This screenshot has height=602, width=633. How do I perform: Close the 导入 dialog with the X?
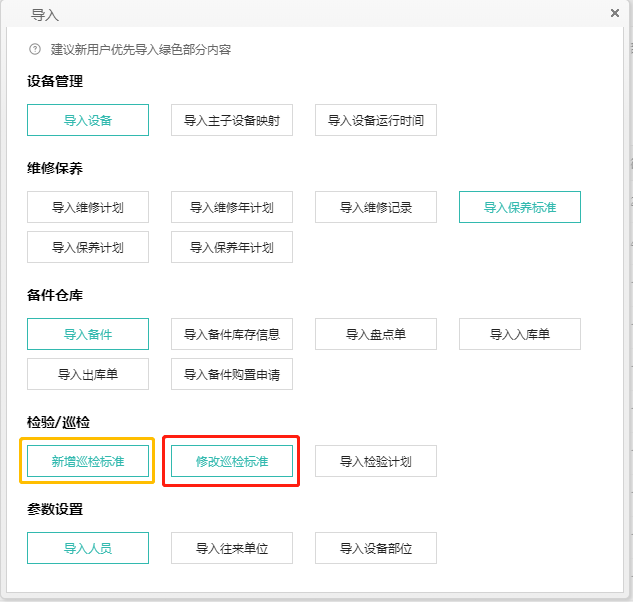(x=614, y=13)
